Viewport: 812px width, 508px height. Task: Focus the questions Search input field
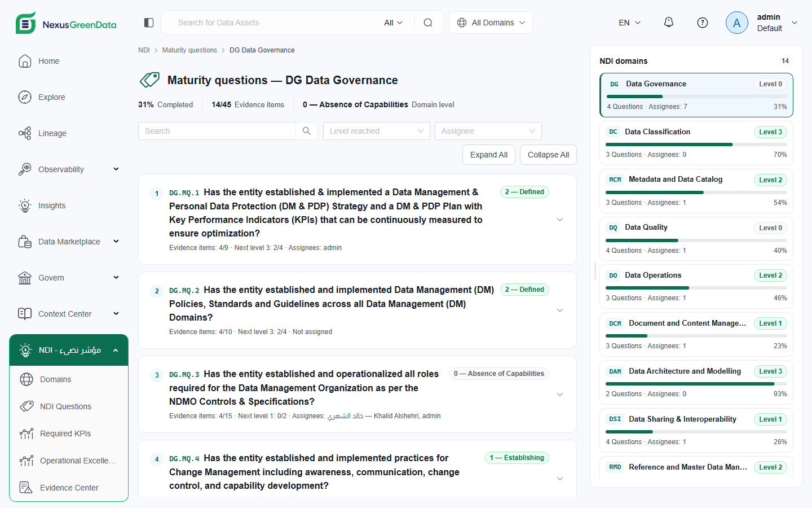tap(217, 131)
